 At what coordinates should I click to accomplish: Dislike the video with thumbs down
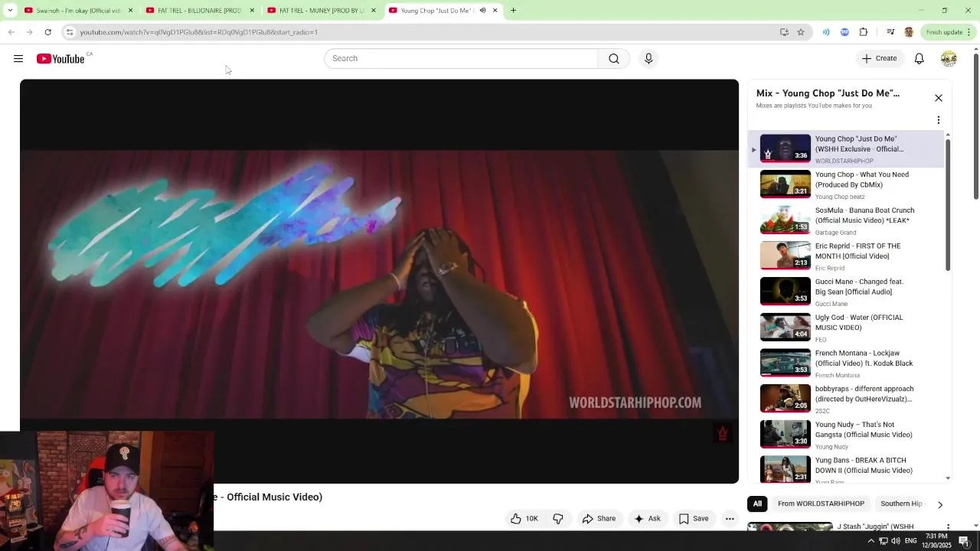[x=558, y=519]
